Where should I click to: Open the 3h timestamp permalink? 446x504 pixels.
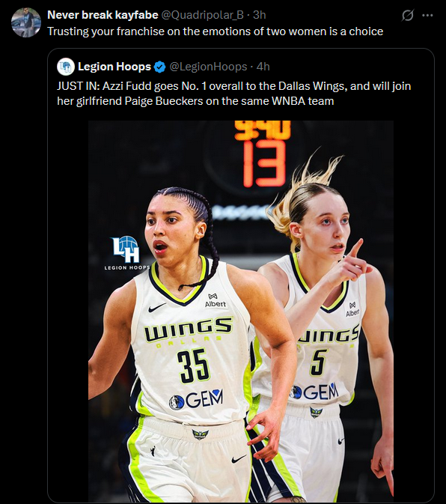point(260,15)
